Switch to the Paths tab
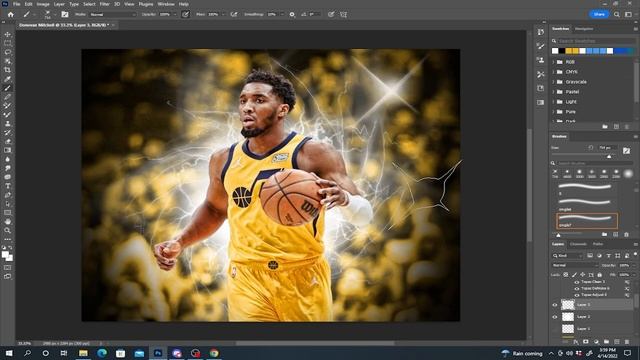The width and height of the screenshot is (640, 360). 598,244
